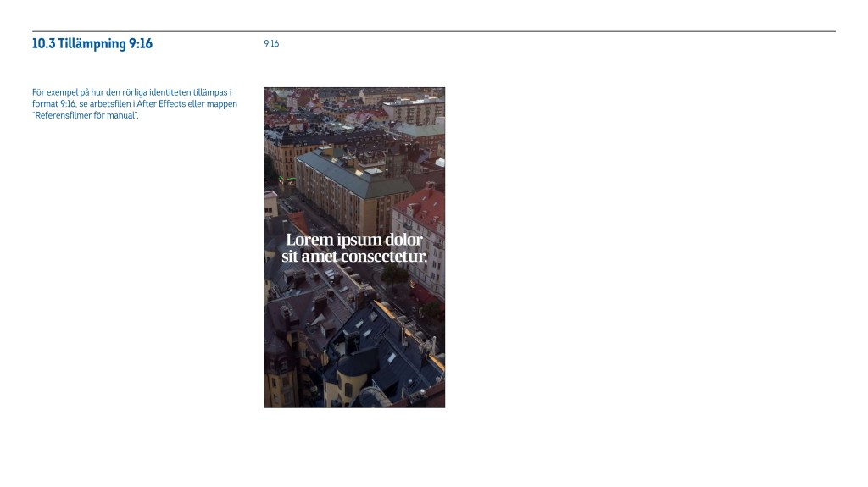Click the quoted text "Referensfilmer för manual"
The height and width of the screenshot is (487, 868).
pos(85,114)
